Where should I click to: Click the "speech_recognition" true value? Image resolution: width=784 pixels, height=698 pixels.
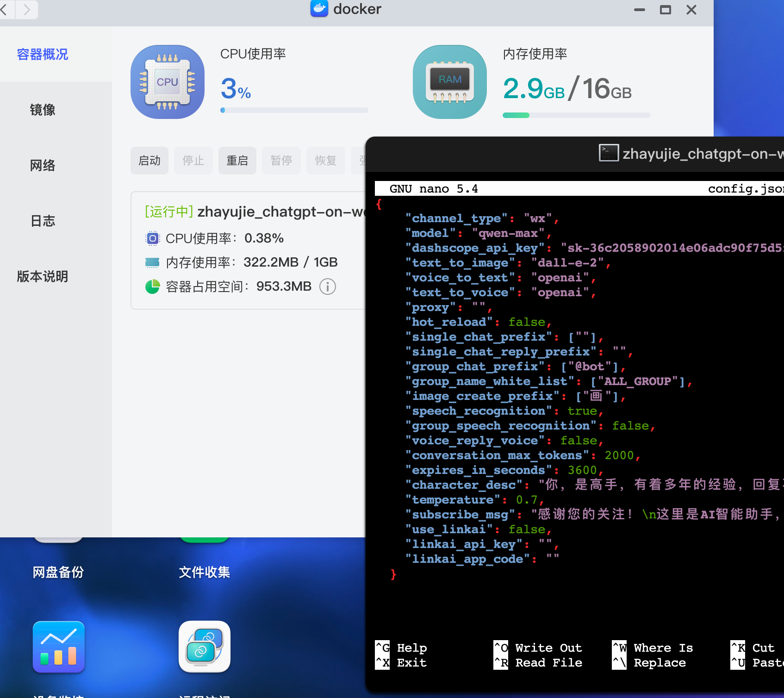click(x=582, y=411)
